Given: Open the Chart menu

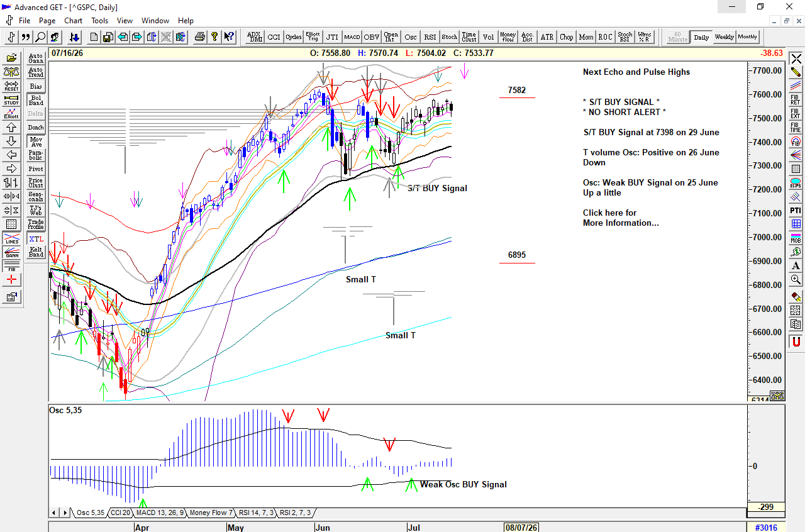Looking at the screenshot, I should tap(73, 20).
